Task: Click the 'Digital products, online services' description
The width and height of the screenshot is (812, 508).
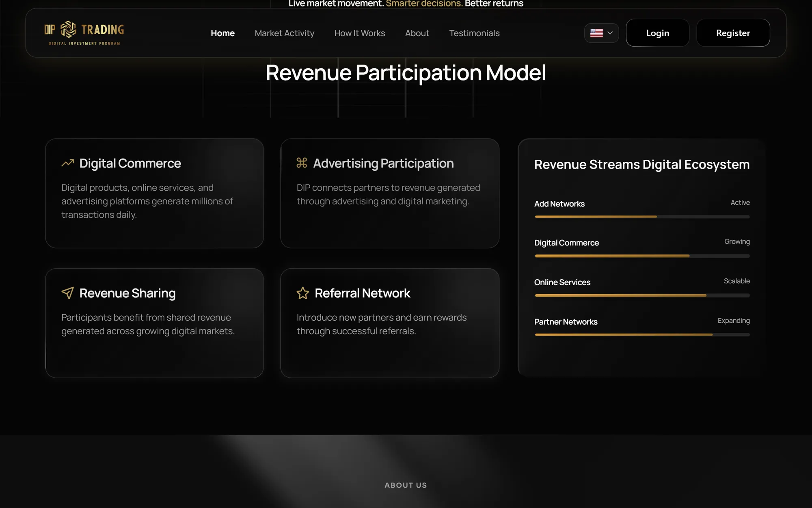Action: pyautogui.click(x=147, y=201)
